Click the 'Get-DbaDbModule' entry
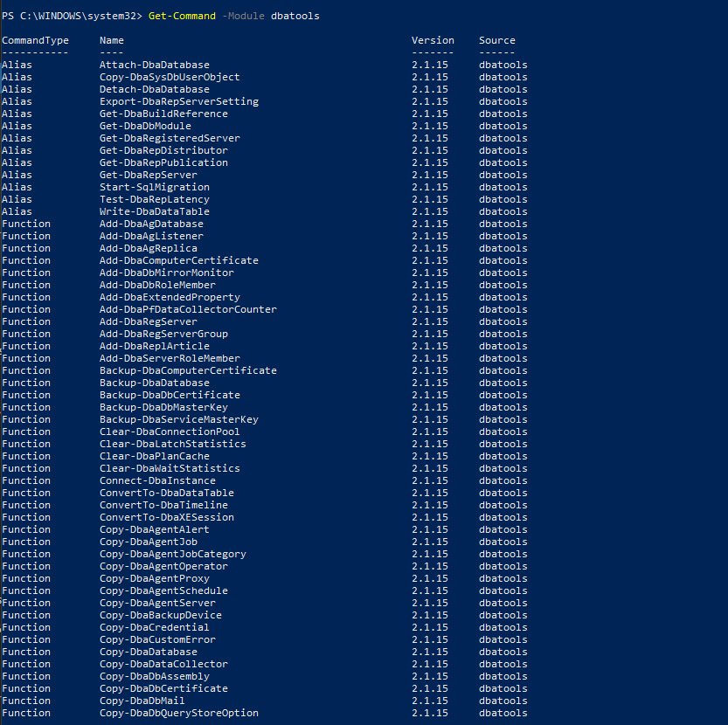Screen dimensions: 728x725 click(145, 126)
